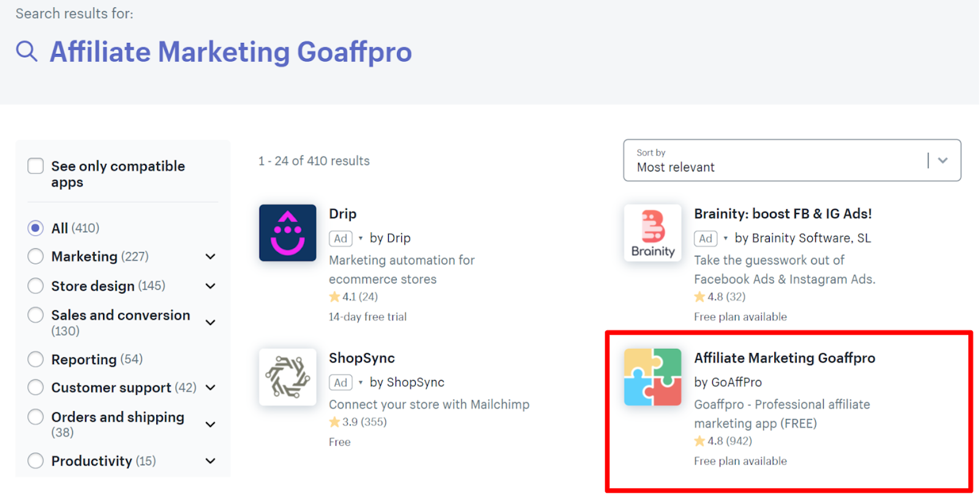
Task: Click the by Brainity Software, SL text
Action: point(802,238)
